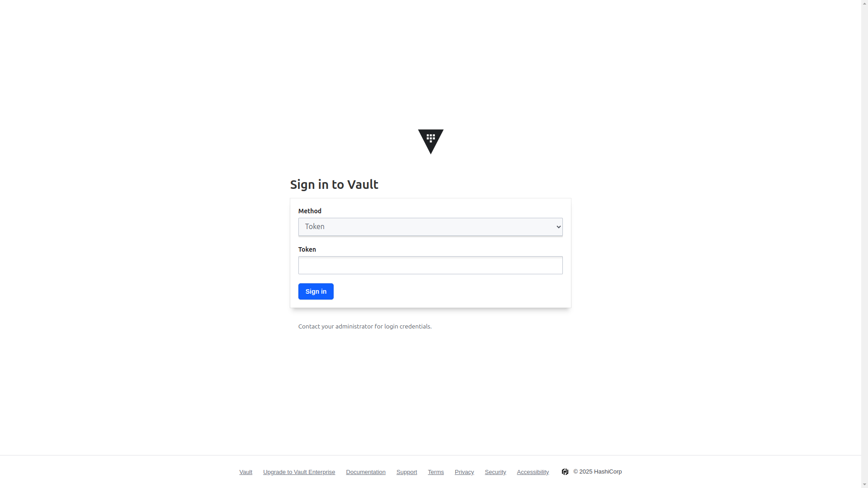Click the Vault footer menu item
868x488 pixels.
pyautogui.click(x=245, y=471)
